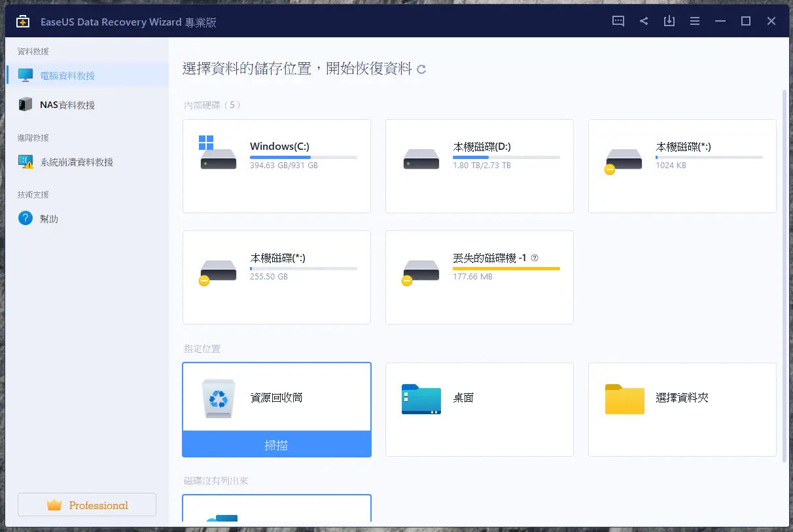Select the 255.50 GB 本機磁碟(*:) partition
The image size is (793, 532).
click(x=277, y=277)
